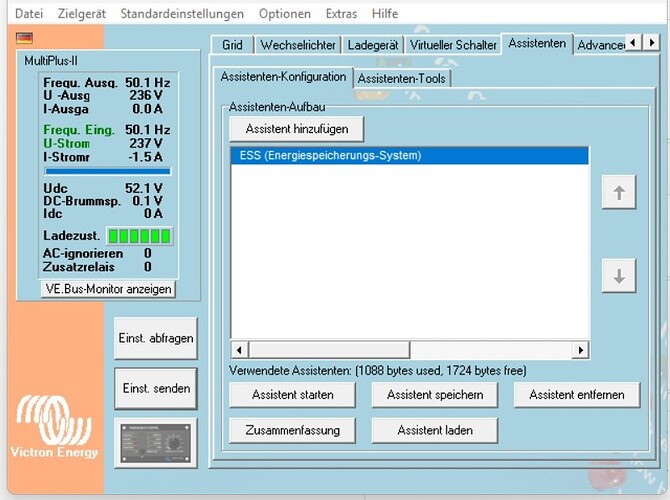This screenshot has width=670, height=500.
Task: Click Assistent starten button
Action: coord(292,394)
